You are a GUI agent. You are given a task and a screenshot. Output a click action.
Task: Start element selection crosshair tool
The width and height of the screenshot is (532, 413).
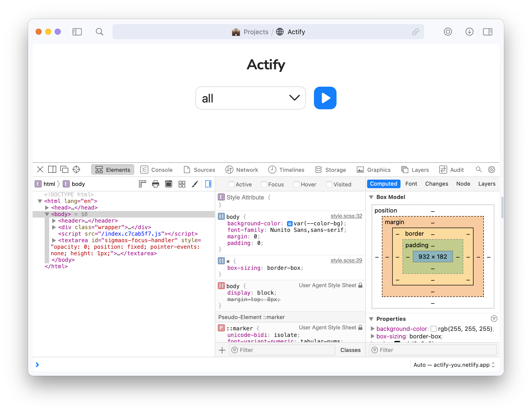(x=76, y=170)
